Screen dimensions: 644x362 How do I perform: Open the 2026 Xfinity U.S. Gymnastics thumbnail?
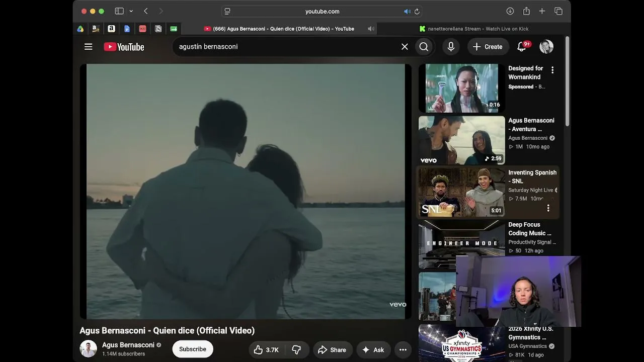click(462, 343)
